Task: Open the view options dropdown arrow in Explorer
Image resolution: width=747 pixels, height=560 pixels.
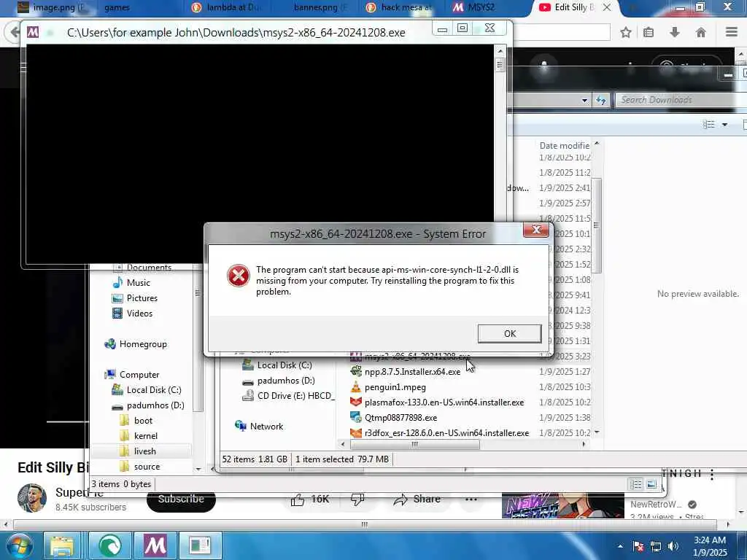Action: click(x=724, y=125)
